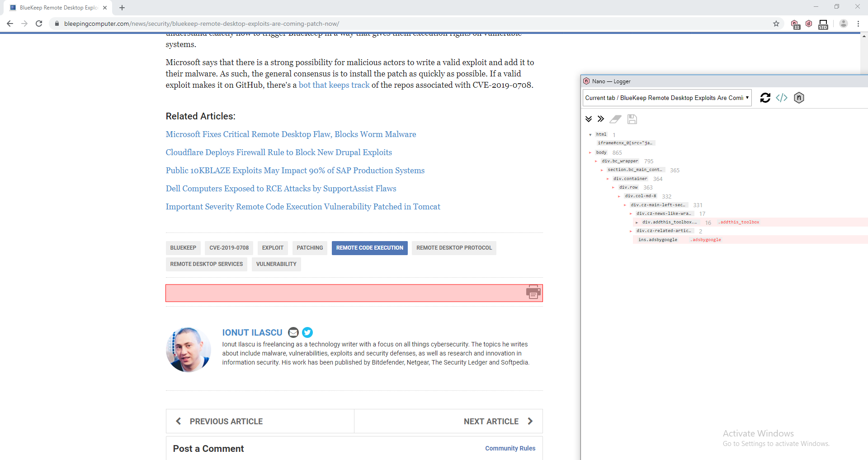This screenshot has width=868, height=460.
Task: Open the code view with the </> icon
Action: [782, 98]
